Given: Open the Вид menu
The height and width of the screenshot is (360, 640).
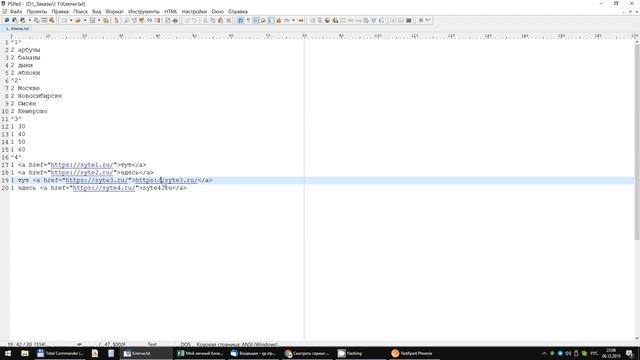Looking at the screenshot, I should tap(97, 11).
